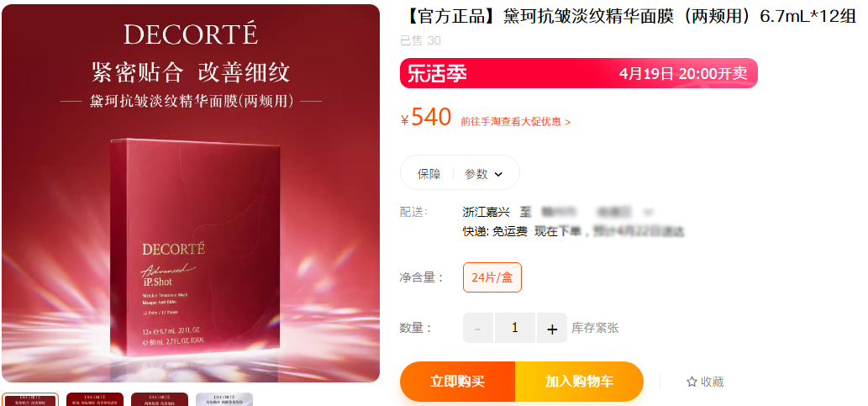Select the first orange-bordered product thumbnail
This screenshot has height=406, width=868.
pyautogui.click(x=30, y=399)
